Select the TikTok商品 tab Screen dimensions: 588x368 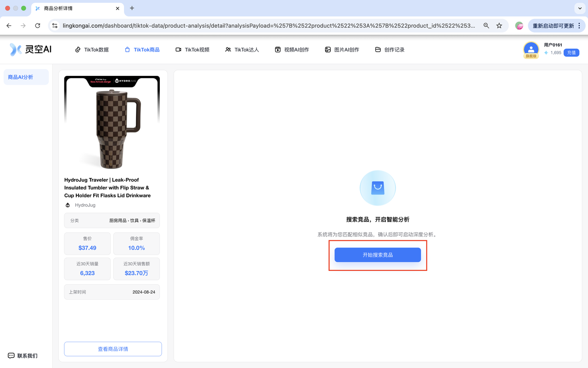142,50
